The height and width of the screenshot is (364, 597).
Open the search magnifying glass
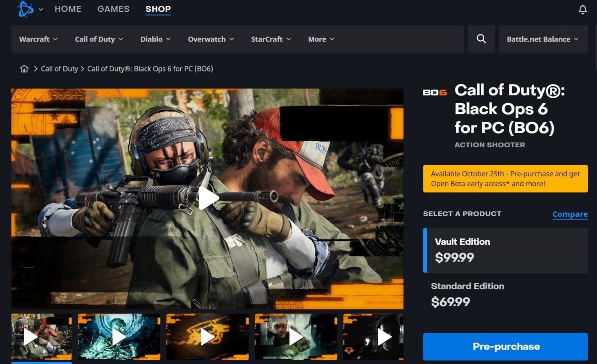pyautogui.click(x=481, y=39)
